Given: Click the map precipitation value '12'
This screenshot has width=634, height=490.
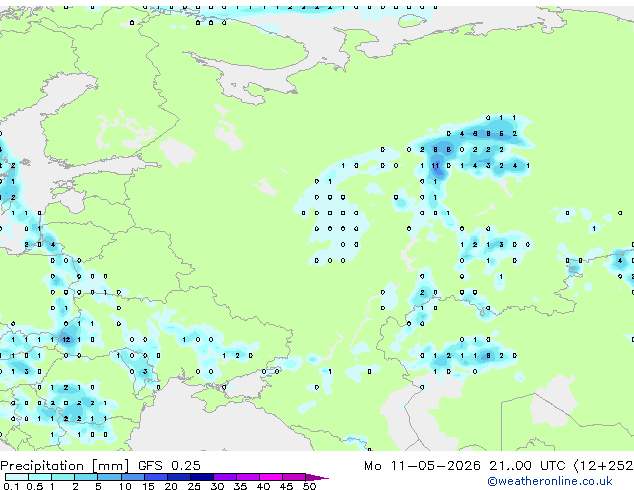Looking at the screenshot, I should (x=66, y=340).
